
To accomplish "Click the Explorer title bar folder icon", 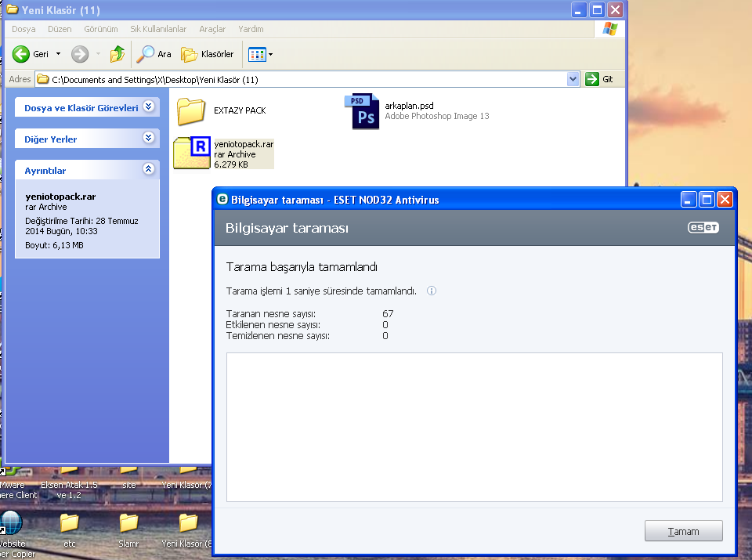I will click(x=13, y=9).
